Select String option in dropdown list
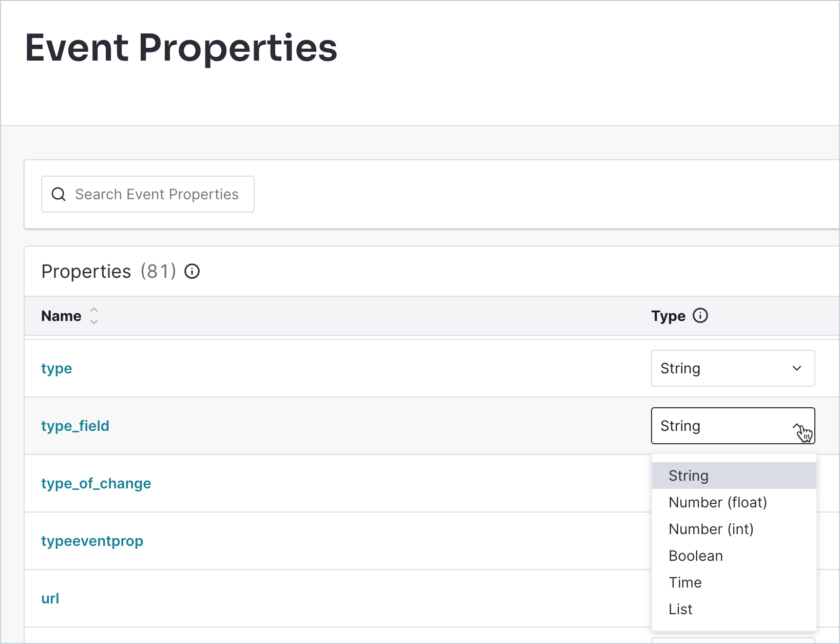This screenshot has height=644, width=840. pyautogui.click(x=689, y=476)
